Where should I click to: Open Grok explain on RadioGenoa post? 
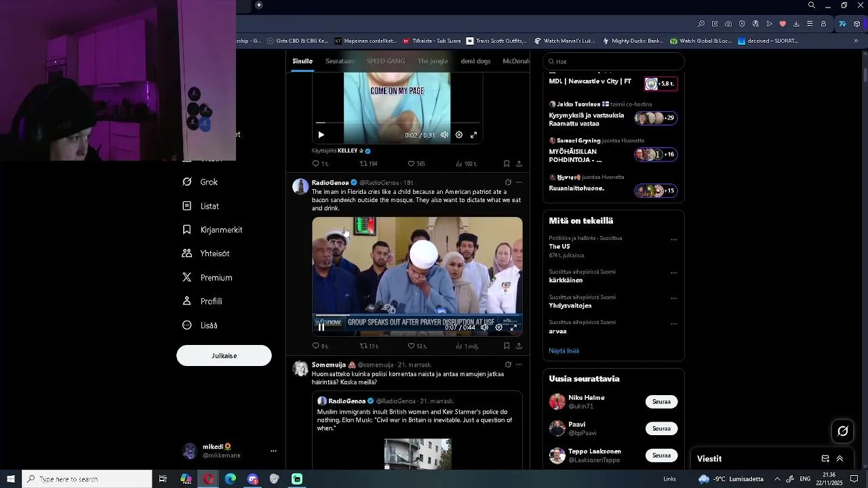(x=508, y=182)
